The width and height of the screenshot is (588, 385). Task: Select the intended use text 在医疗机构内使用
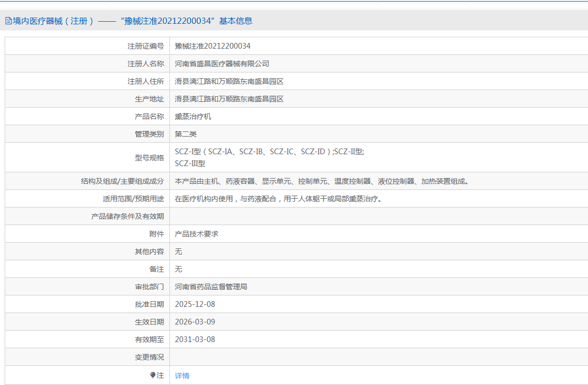coord(278,199)
